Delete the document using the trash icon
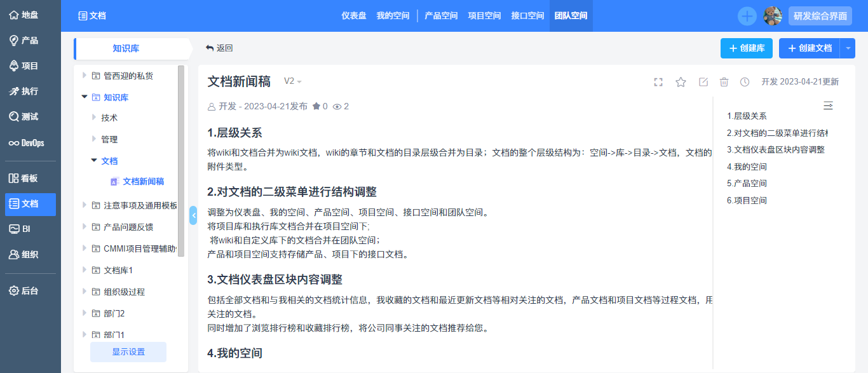 click(724, 82)
